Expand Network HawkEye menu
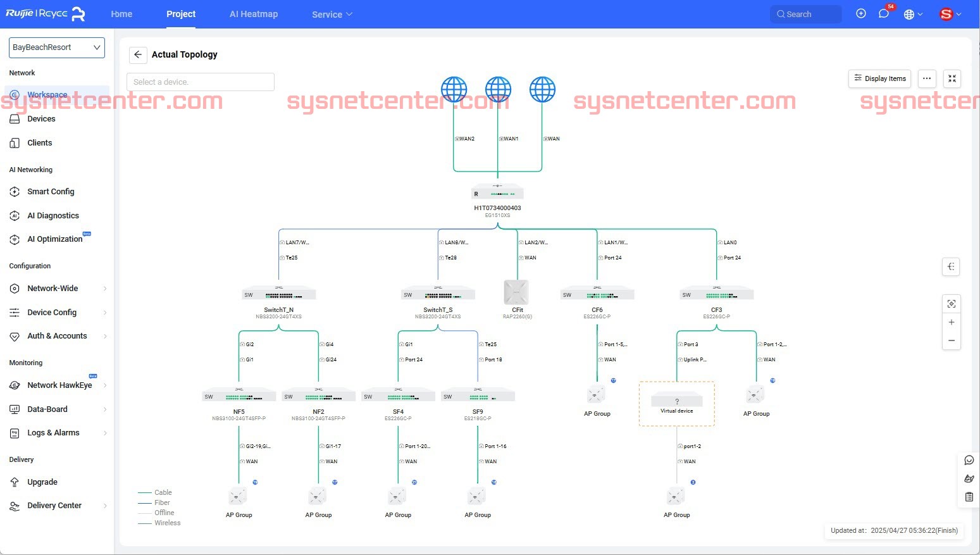Screen dimensions: 980x555 click(x=57, y=385)
